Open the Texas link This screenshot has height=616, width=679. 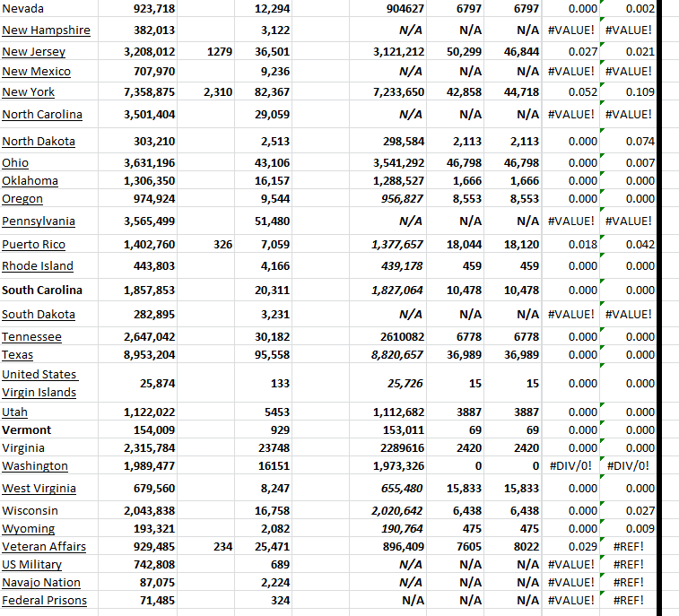[x=17, y=355]
